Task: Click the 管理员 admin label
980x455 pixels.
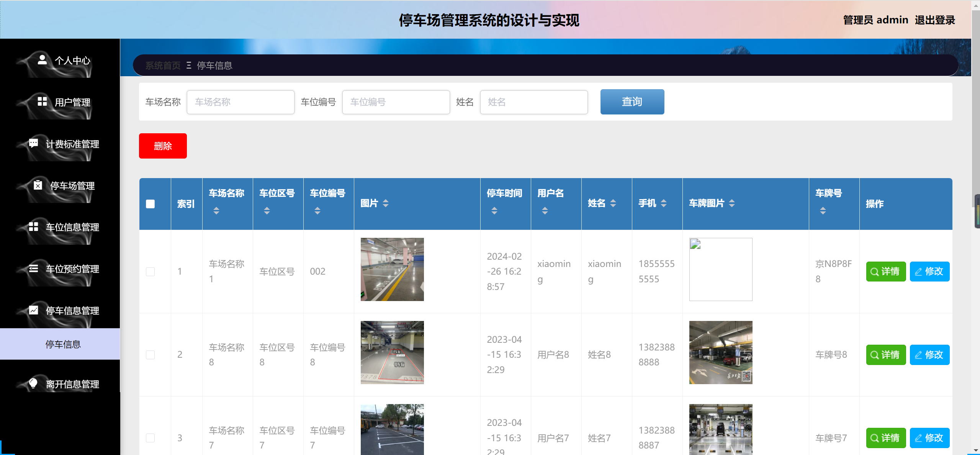Action: [x=875, y=20]
